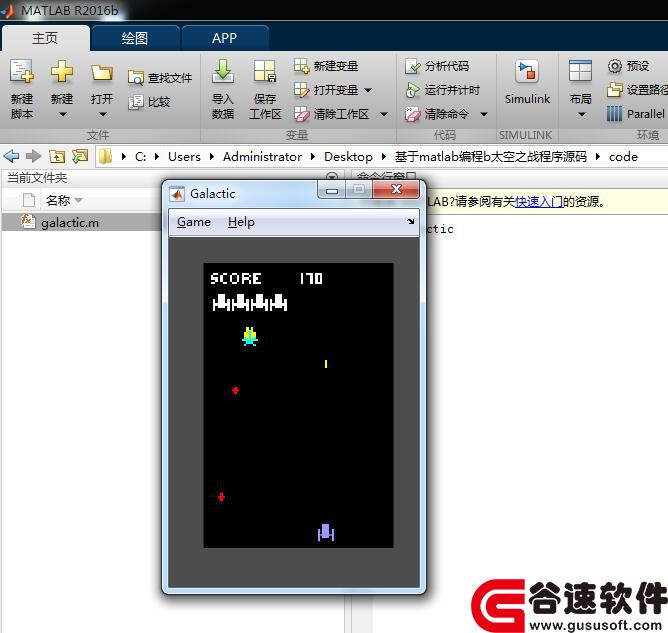Click Compare (比较) button
Screen dimensions: 668x633
[x=149, y=102]
